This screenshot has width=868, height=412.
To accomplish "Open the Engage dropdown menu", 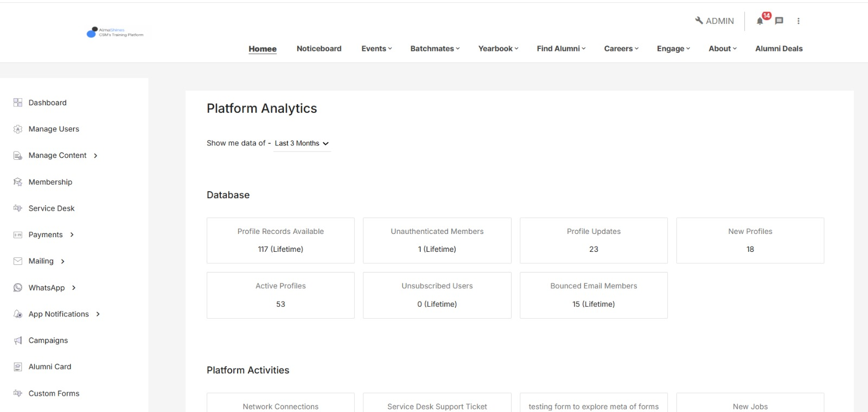I will coord(673,48).
